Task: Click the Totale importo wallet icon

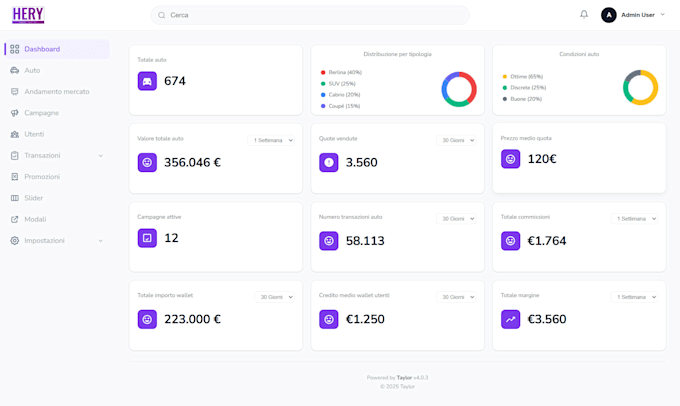Action: [147, 319]
